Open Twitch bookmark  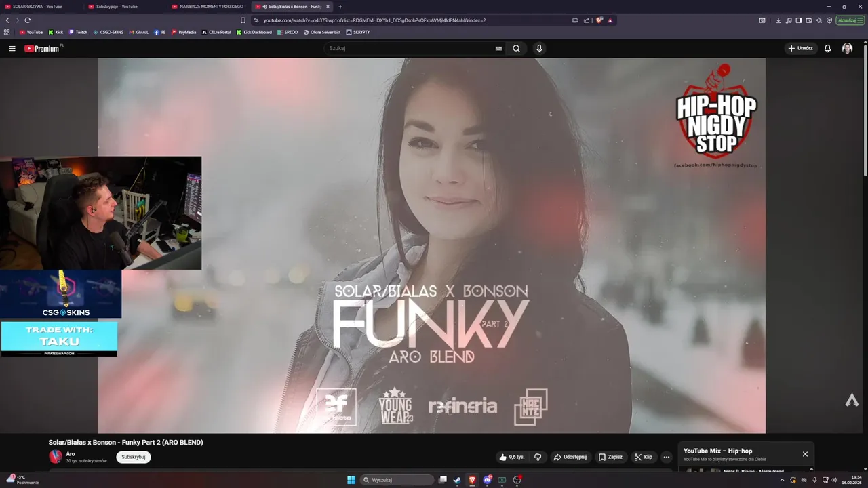78,32
